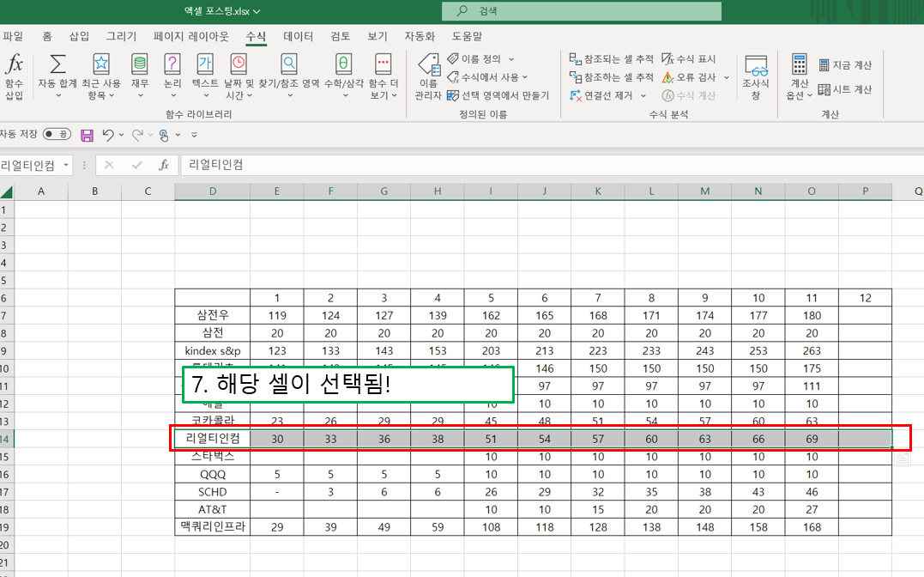This screenshot has width=924, height=577.
Task: Click Trace Dependents (참조하는 셀 추적)
Action: pyautogui.click(x=611, y=76)
